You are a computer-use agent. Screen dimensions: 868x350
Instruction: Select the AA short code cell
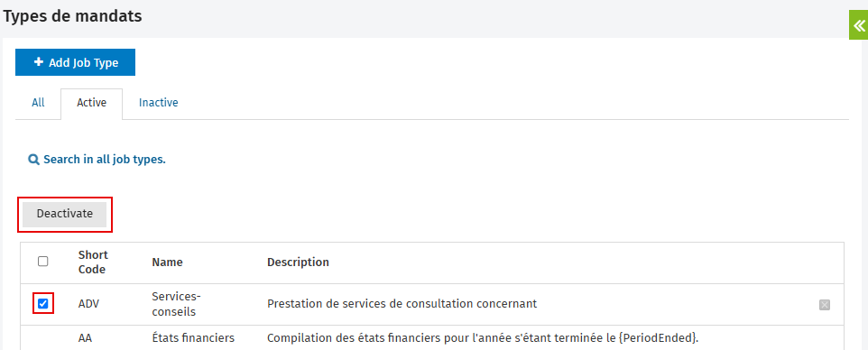pos(85,337)
